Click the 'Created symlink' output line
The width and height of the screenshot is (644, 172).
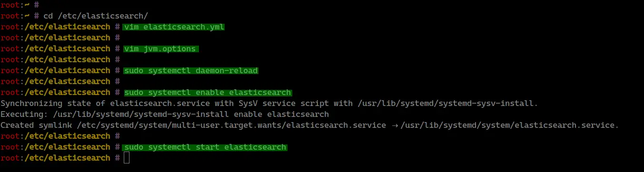(x=310, y=125)
